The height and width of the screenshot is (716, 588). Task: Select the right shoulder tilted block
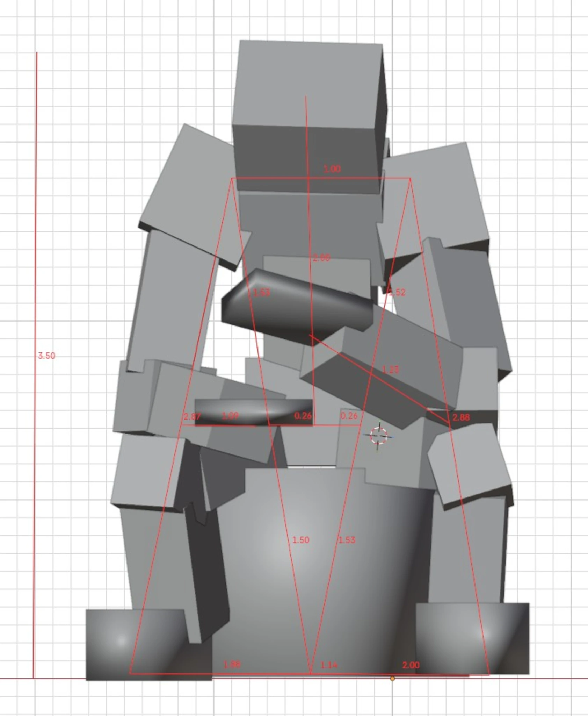[433, 201]
